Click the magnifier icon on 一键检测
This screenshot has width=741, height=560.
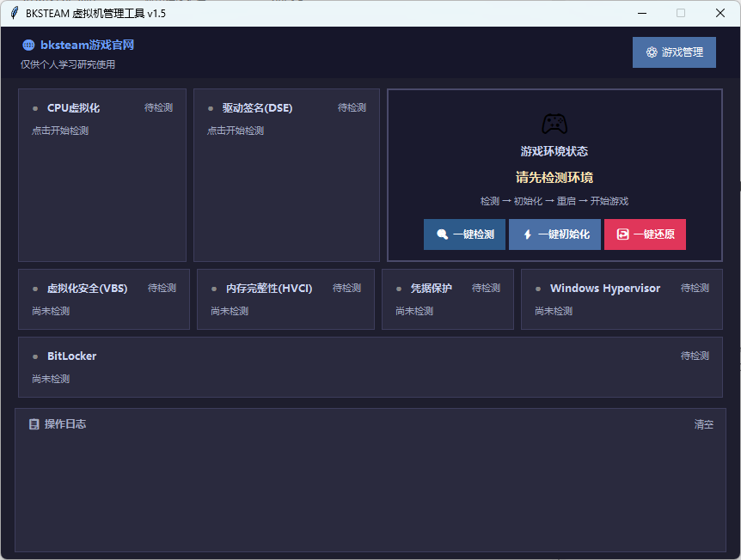[442, 234]
